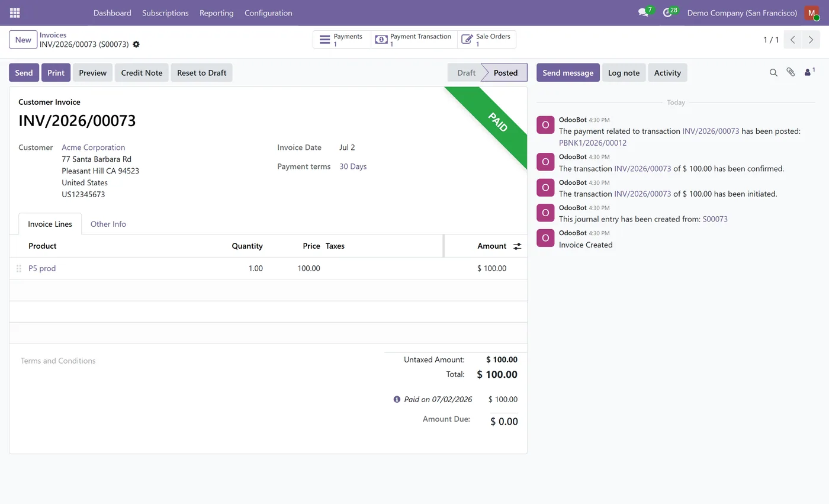Attach a file using the paperclip icon
The image size is (829, 504).
click(x=791, y=72)
